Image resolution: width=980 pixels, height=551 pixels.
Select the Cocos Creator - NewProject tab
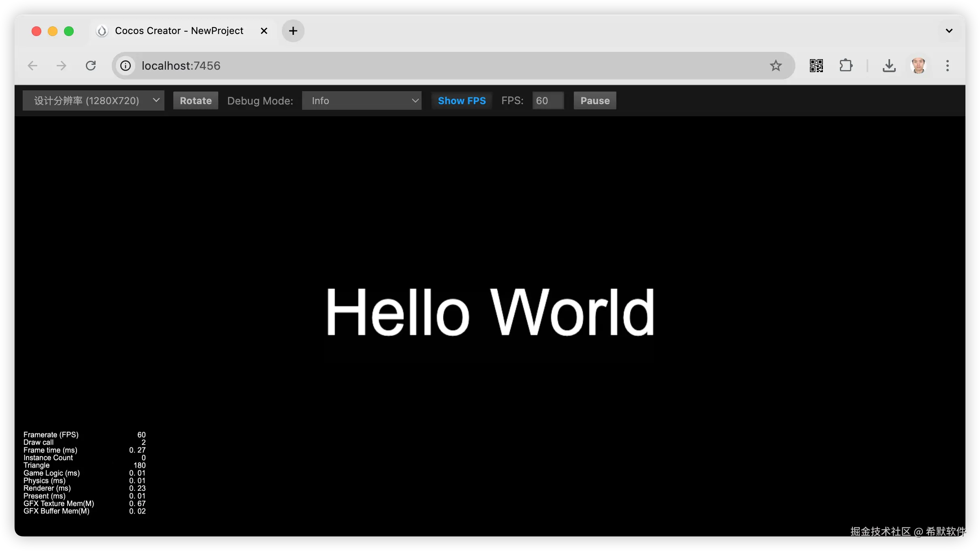point(179,31)
